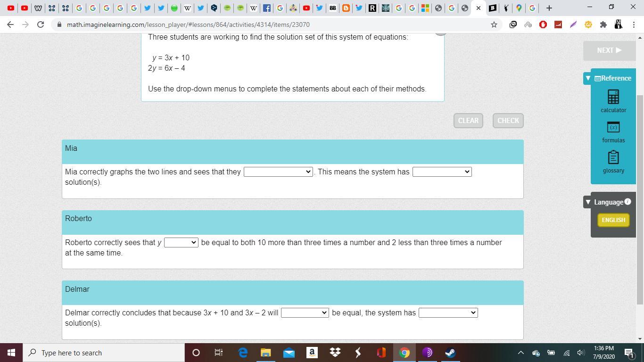
Task: Open a new browser tab
Action: (549, 8)
